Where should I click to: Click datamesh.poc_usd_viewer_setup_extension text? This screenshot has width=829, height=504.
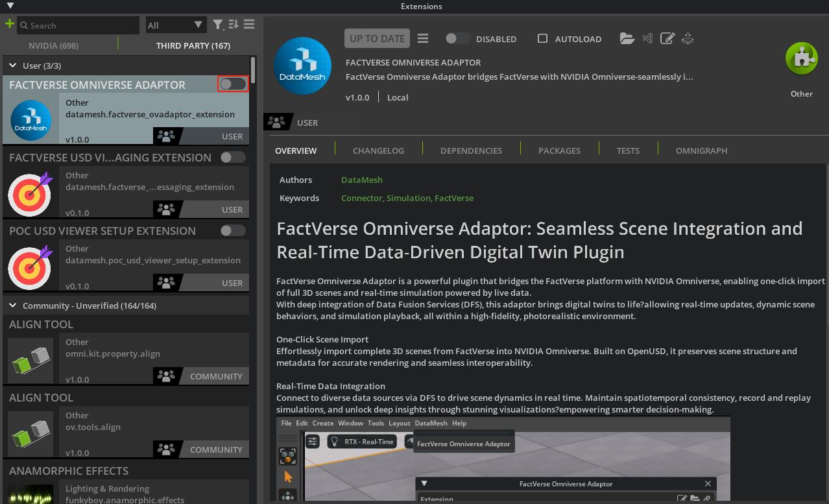pyautogui.click(x=153, y=260)
